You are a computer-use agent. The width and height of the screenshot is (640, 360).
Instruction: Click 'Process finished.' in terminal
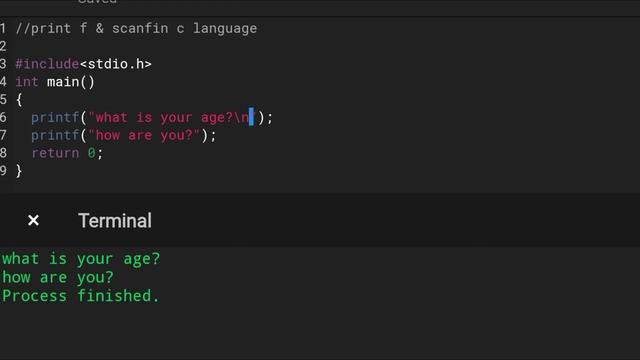pyautogui.click(x=80, y=296)
